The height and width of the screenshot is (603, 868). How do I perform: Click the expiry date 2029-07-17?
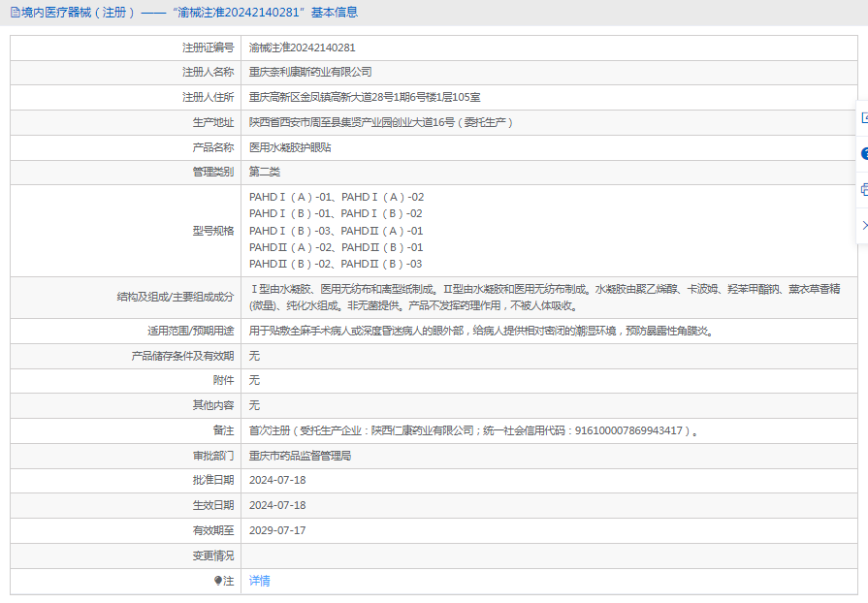(x=277, y=530)
